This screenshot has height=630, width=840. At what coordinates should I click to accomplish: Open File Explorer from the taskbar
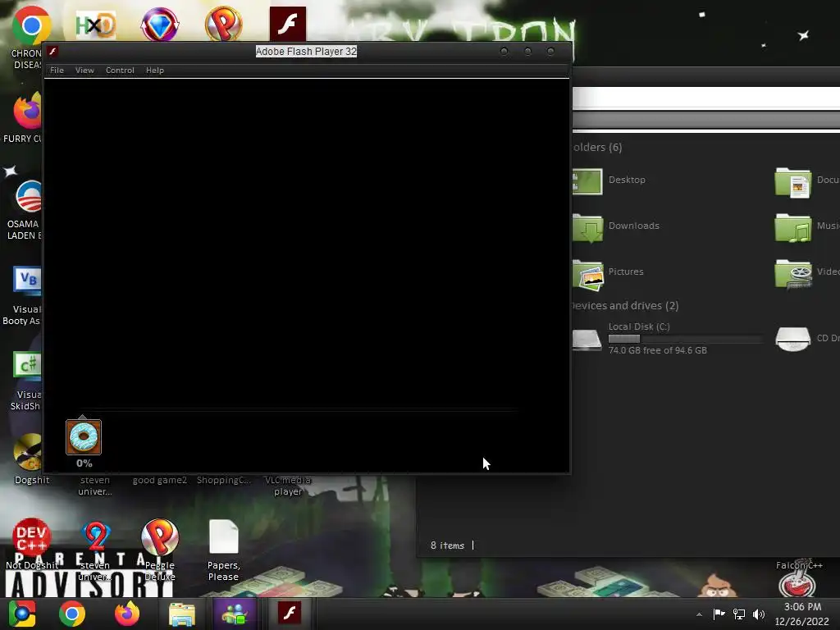coord(182,614)
